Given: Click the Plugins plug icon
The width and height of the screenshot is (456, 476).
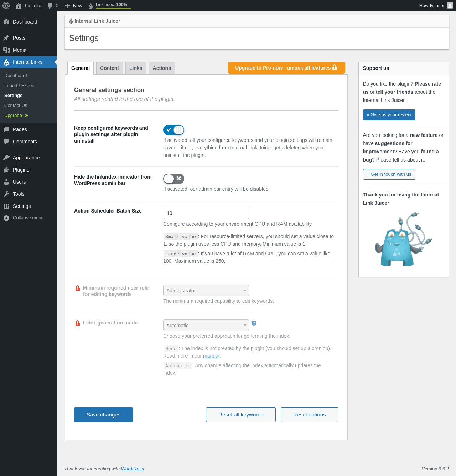Looking at the screenshot, I should point(6,170).
